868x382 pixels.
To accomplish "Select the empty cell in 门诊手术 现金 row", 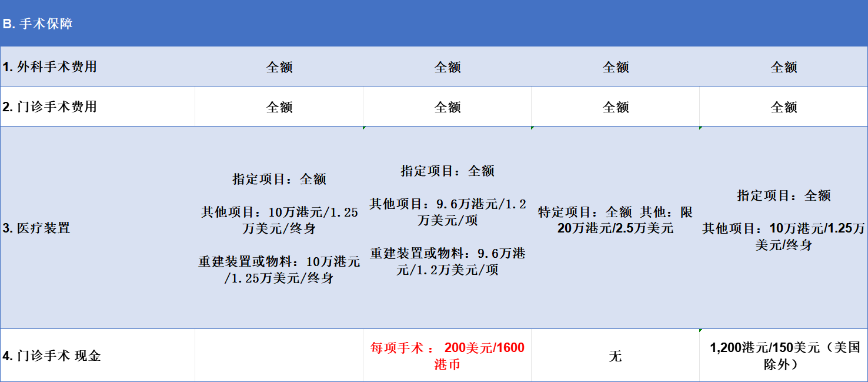I will [279, 356].
